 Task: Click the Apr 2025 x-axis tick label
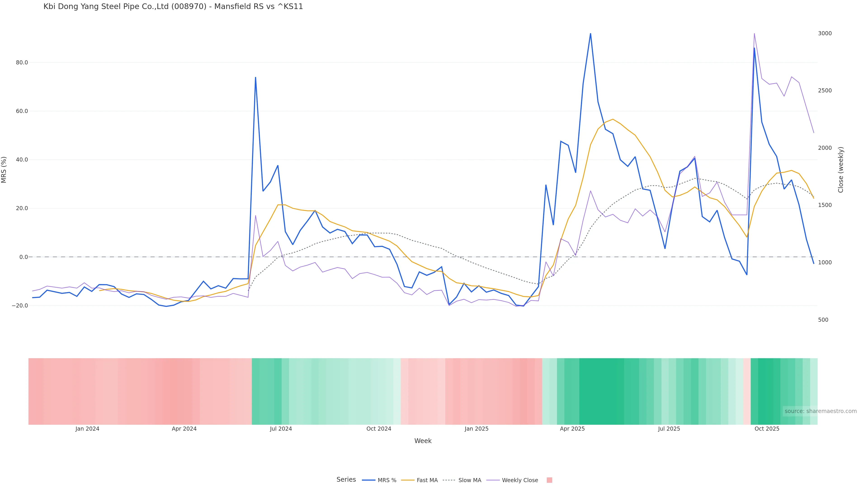coord(572,429)
